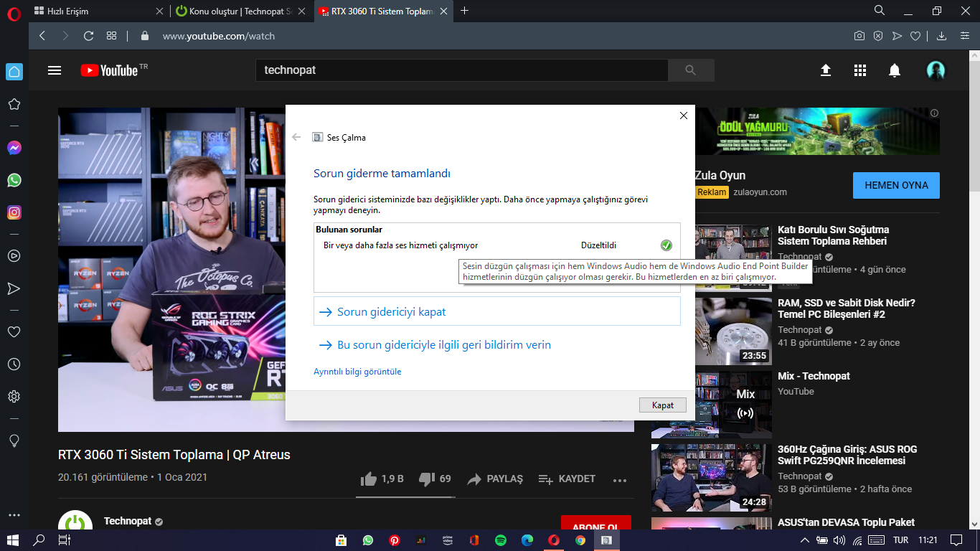Image resolution: width=980 pixels, height=551 pixels.
Task: Like the RTX 3060 Ti video
Action: [382, 479]
